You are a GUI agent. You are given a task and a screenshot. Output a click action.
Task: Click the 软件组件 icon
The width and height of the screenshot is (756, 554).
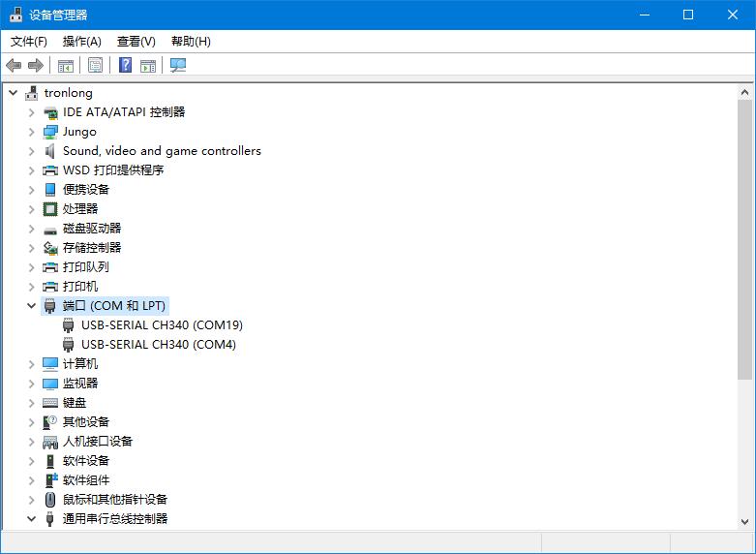50,480
